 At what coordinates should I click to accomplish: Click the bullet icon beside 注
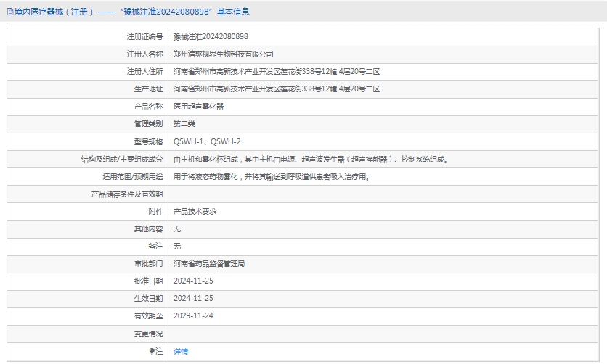152,351
